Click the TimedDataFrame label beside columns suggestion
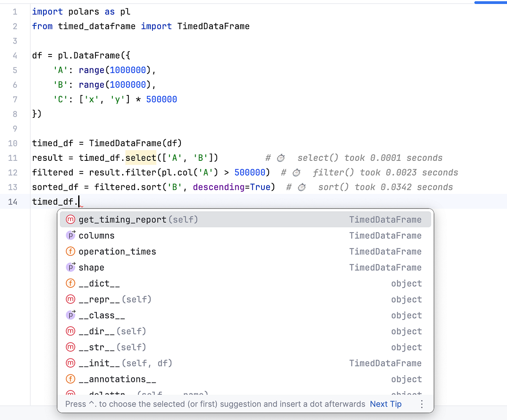This screenshot has height=420, width=507. pyautogui.click(x=385, y=235)
